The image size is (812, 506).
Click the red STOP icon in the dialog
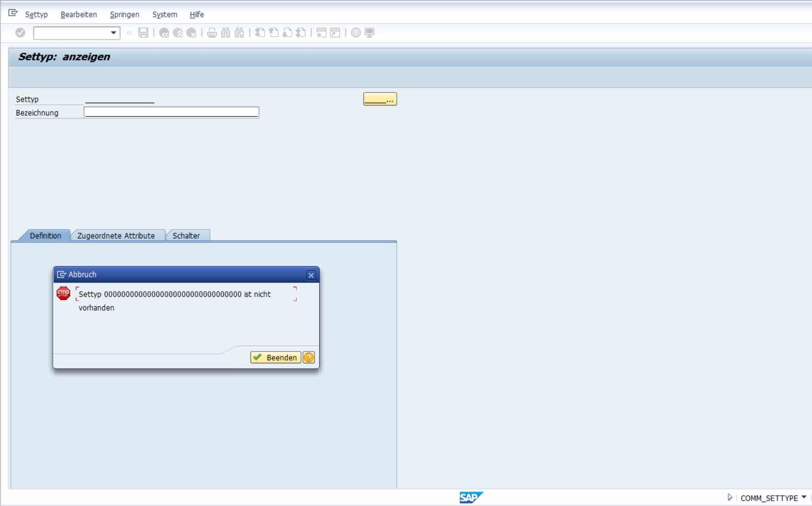coord(63,294)
